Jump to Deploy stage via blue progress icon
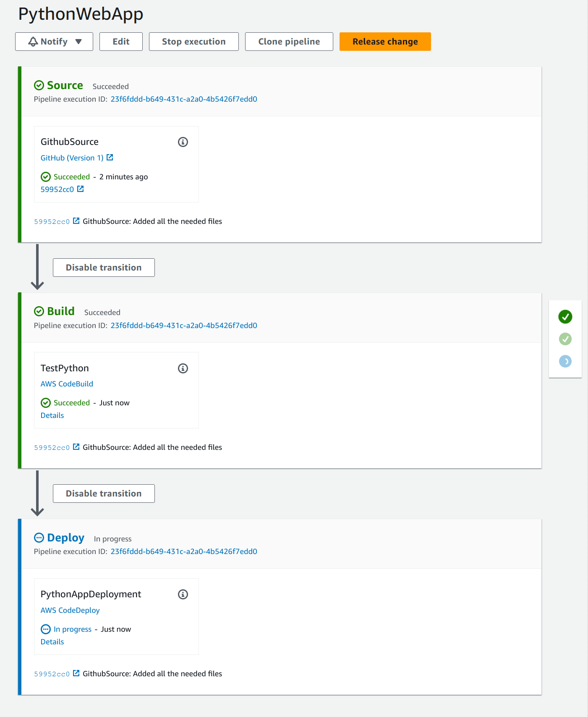This screenshot has height=717, width=588. (565, 361)
